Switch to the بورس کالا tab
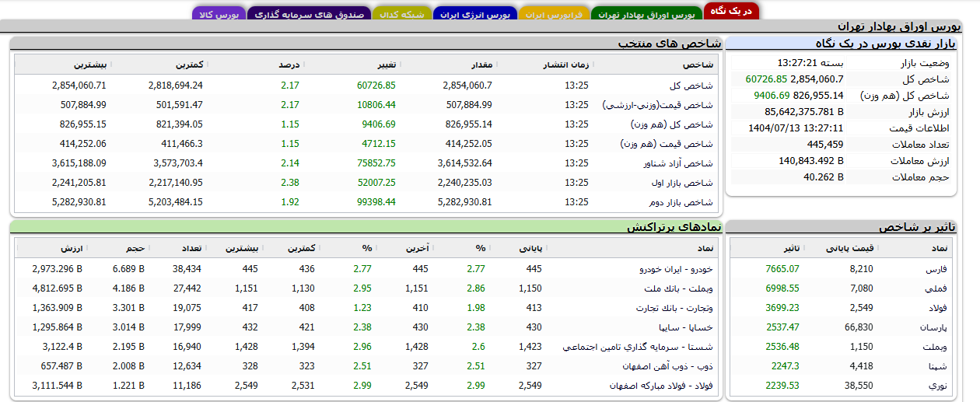The image size is (980, 402). pyautogui.click(x=219, y=15)
